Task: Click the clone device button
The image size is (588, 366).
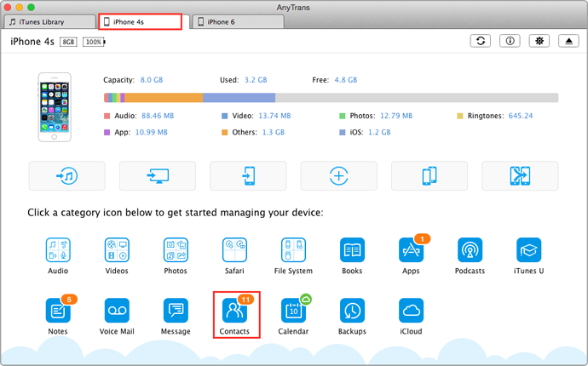Action: (429, 175)
